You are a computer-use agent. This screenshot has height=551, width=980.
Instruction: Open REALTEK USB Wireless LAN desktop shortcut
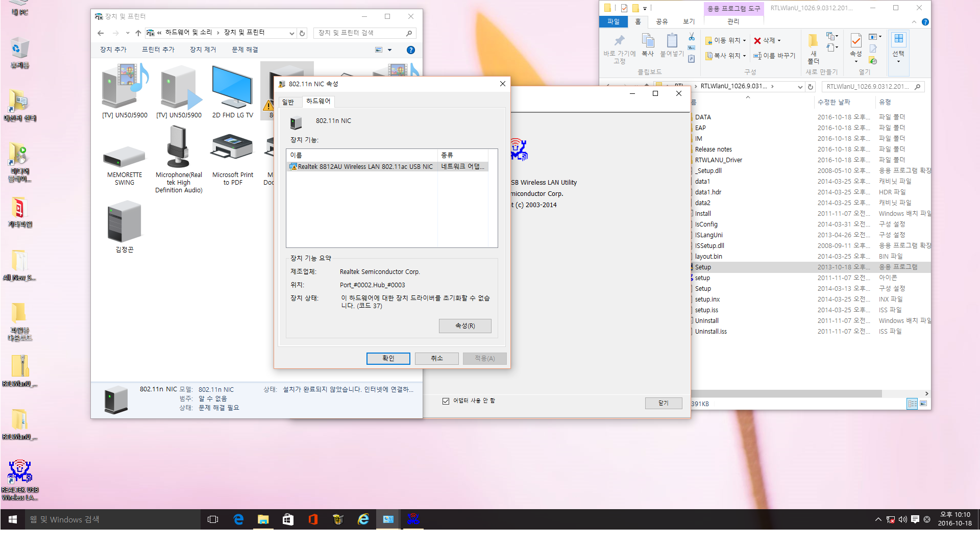[20, 480]
